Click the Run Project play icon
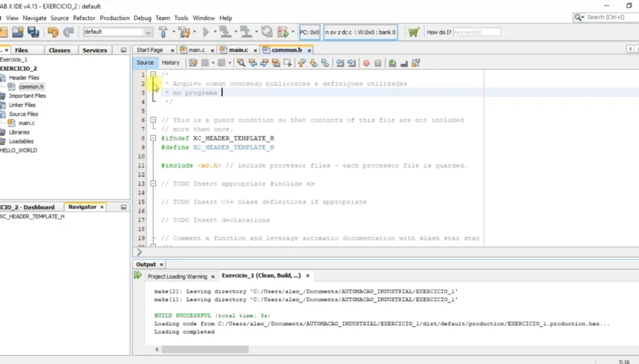The width and height of the screenshot is (639, 364). pyautogui.click(x=206, y=32)
